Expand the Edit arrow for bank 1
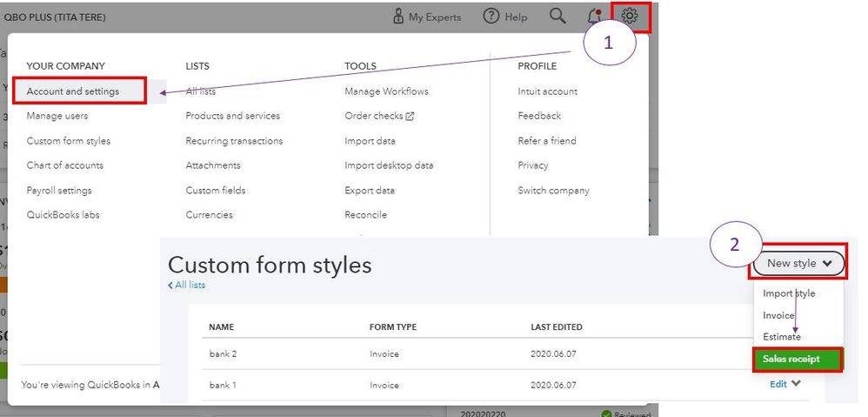The image size is (868, 417). [796, 383]
